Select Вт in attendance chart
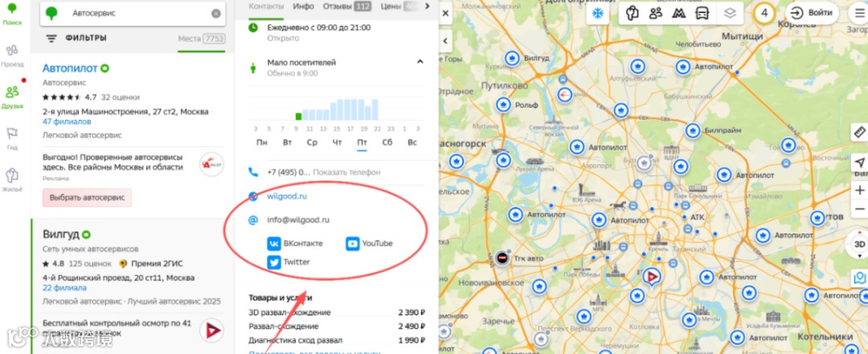Image resolution: width=868 pixels, height=354 pixels. click(287, 142)
